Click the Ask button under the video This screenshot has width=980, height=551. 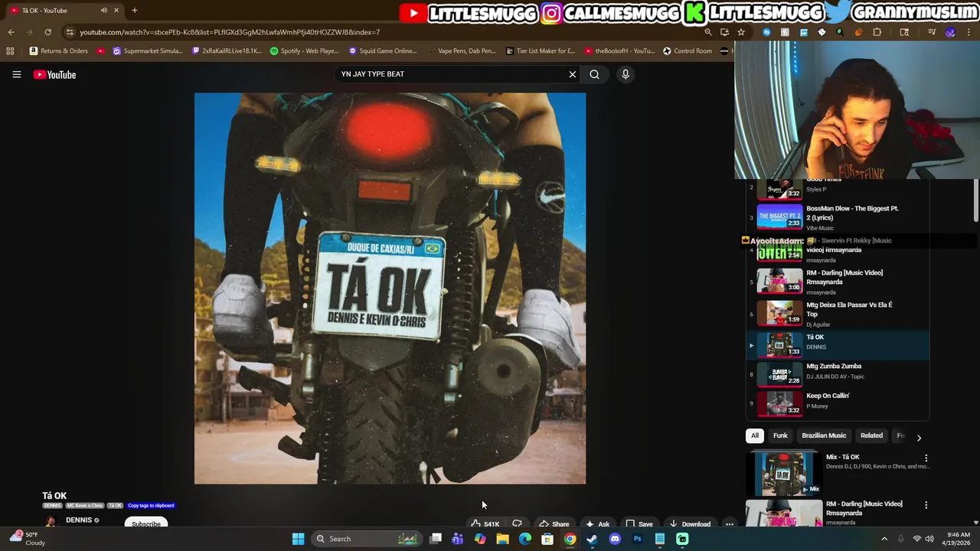(597, 524)
